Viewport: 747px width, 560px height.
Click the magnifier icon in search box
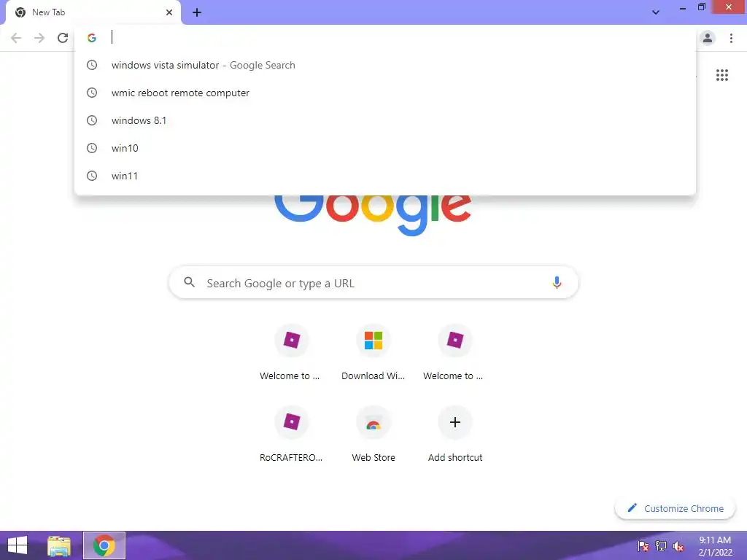click(x=189, y=282)
